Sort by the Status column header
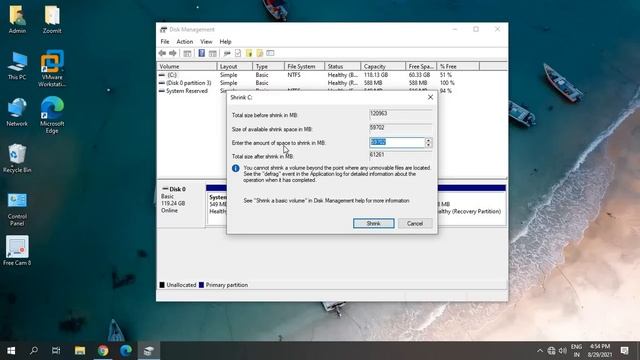This screenshot has width=640, height=360. pyautogui.click(x=343, y=66)
